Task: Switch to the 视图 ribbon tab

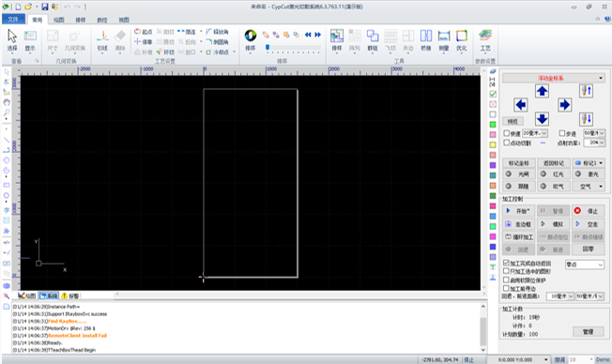Action: tap(124, 20)
